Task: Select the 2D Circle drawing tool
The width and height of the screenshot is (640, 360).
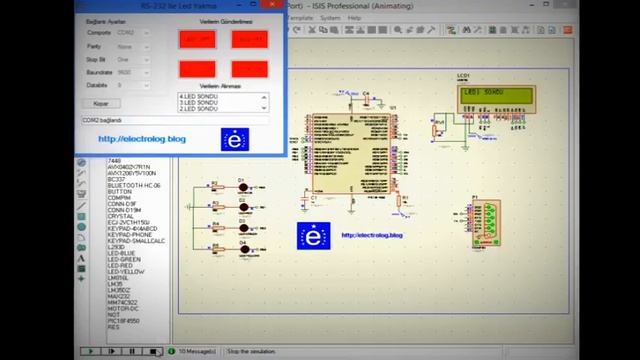Action: 81,227
